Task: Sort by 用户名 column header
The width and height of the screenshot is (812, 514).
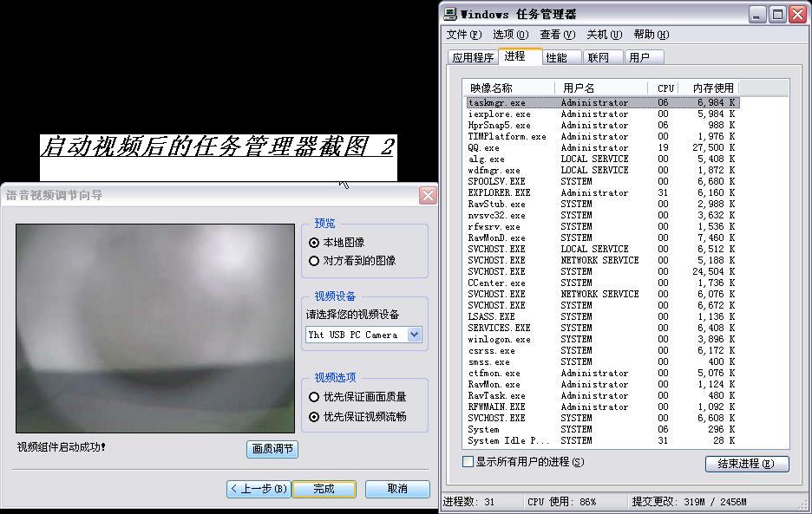Action: (x=600, y=88)
